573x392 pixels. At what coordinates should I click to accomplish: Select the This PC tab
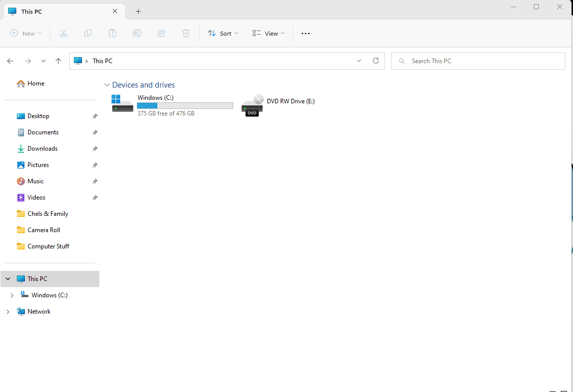(65, 11)
